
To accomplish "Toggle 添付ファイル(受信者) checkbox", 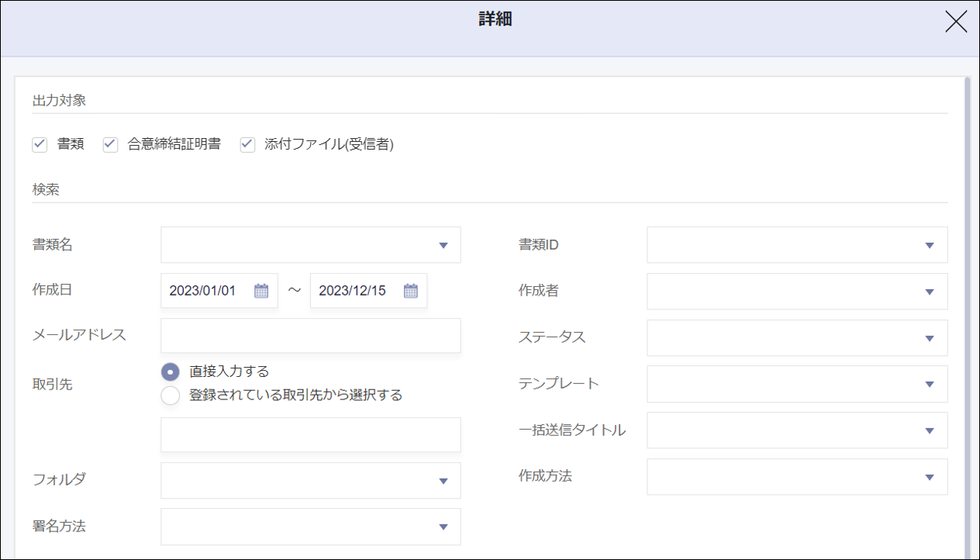I will tap(247, 144).
